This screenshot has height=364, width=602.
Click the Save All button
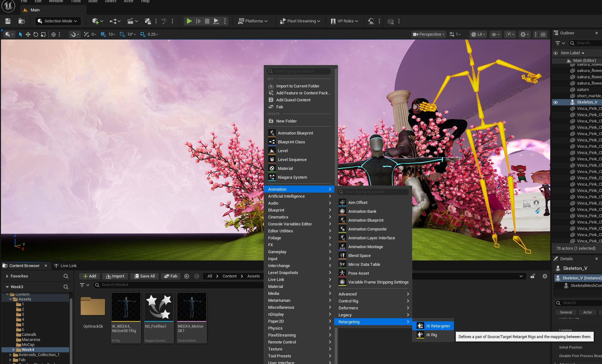[145, 276]
